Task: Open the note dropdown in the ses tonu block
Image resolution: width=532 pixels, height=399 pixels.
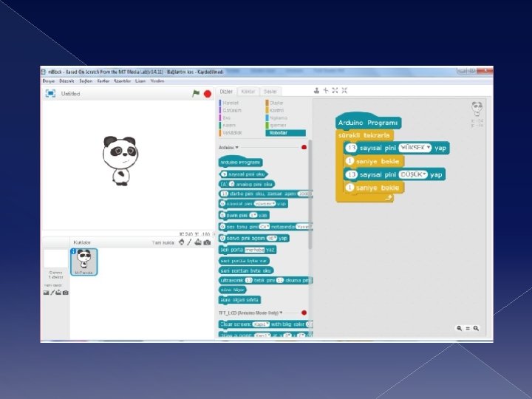Action: click(x=264, y=227)
